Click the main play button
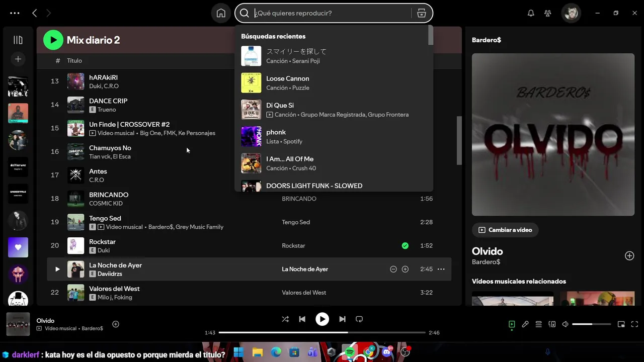Screen dimensions: 644x362 322,319
